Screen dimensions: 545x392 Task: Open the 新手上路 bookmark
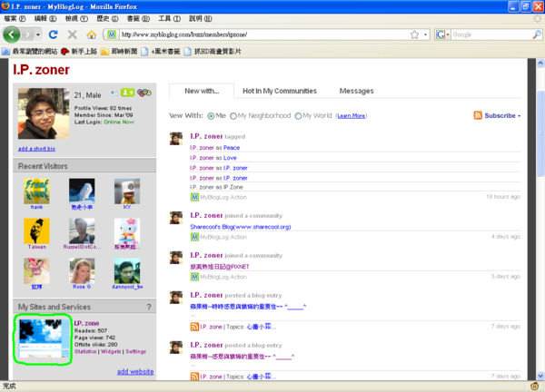[x=79, y=52]
